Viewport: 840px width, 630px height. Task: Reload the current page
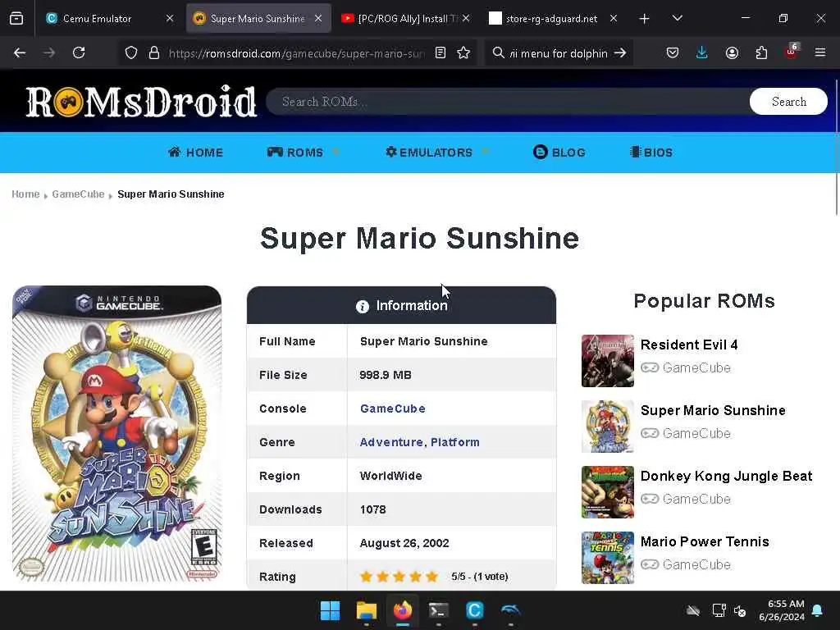pyautogui.click(x=79, y=52)
